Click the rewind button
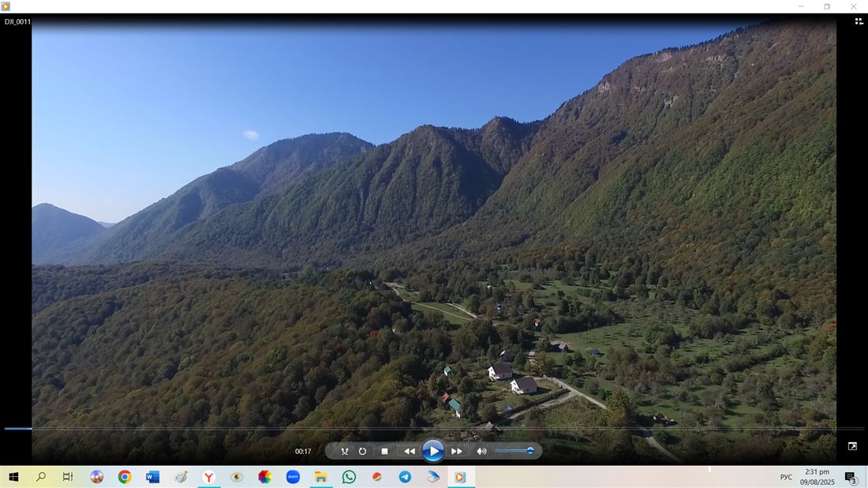This screenshot has width=868, height=488. (x=410, y=452)
